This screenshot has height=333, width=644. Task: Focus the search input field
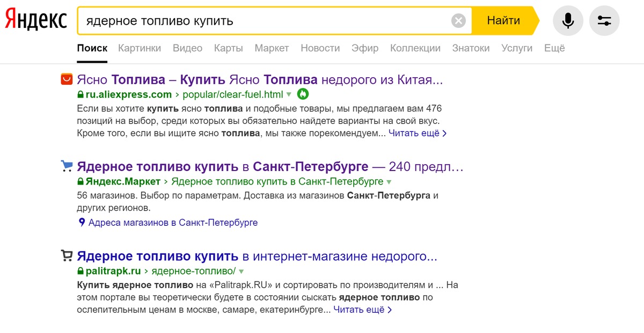click(263, 21)
